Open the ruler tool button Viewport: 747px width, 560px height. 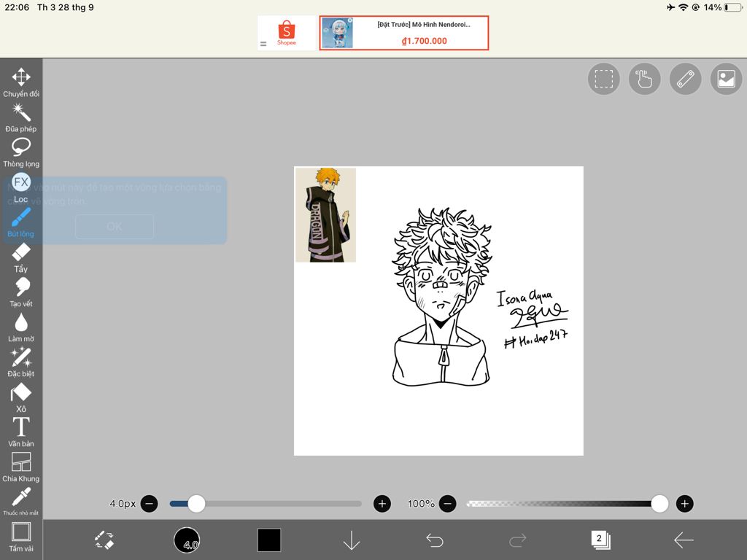(686, 79)
